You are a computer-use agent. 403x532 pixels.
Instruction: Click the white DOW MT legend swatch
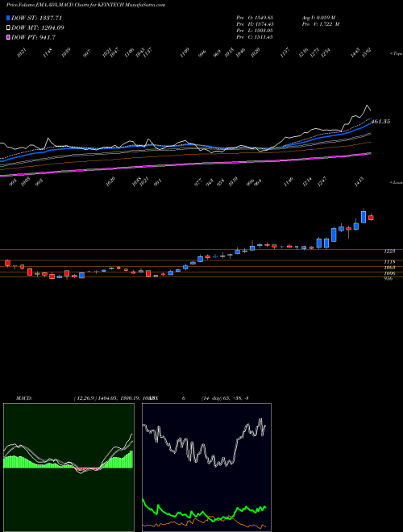(8, 28)
